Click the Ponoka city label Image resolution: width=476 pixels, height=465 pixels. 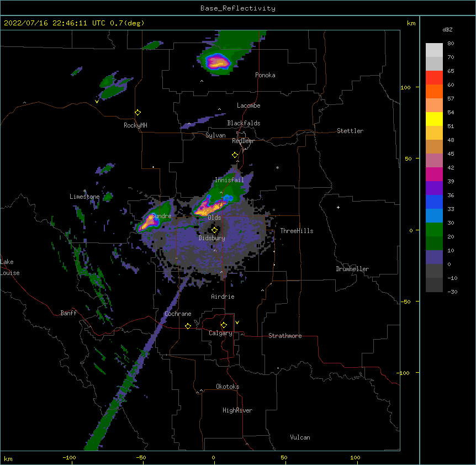(x=265, y=75)
